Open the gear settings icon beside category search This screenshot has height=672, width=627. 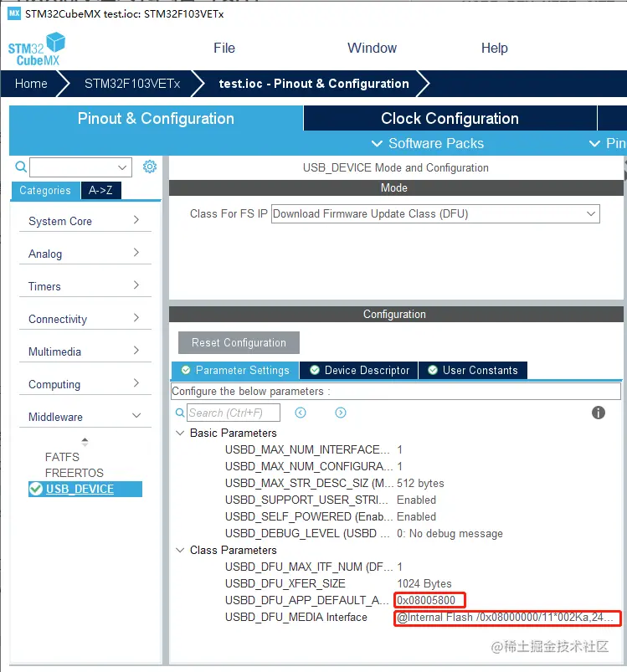point(150,167)
